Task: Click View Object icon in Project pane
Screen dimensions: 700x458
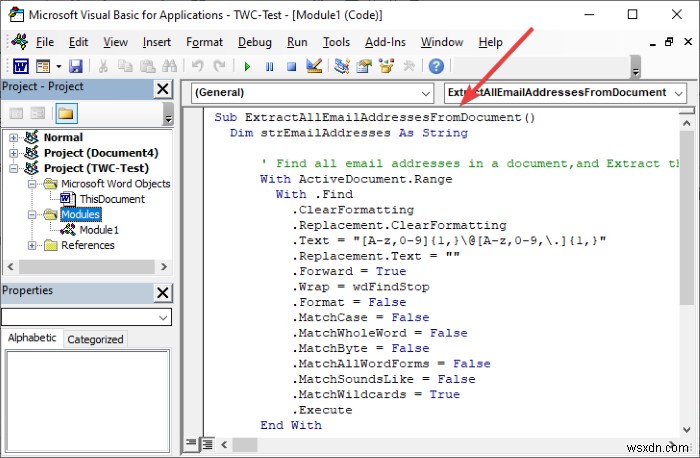Action: [38, 113]
